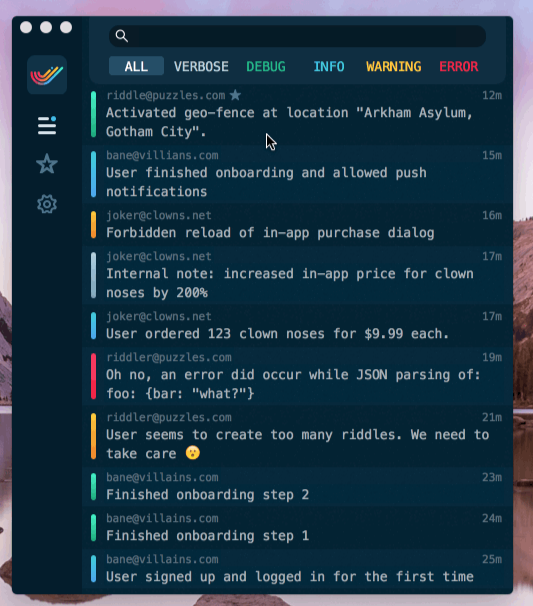Filter logs by ERROR level
This screenshot has width=533, height=606.
point(459,66)
